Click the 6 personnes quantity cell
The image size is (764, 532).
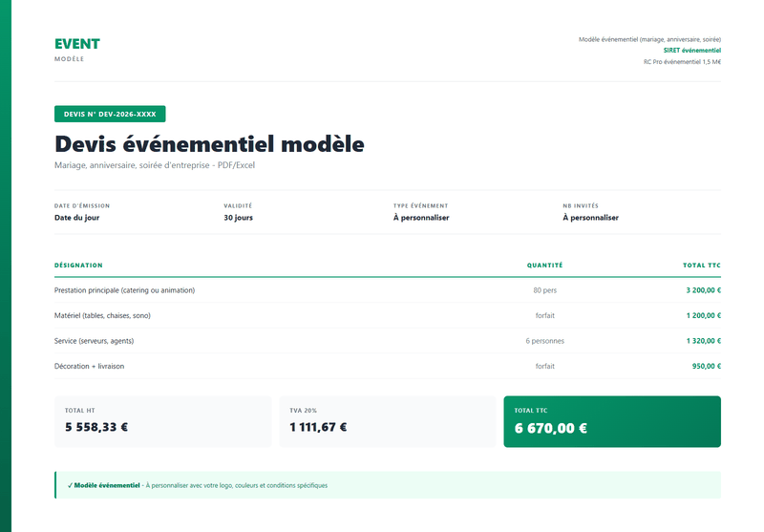coord(544,341)
